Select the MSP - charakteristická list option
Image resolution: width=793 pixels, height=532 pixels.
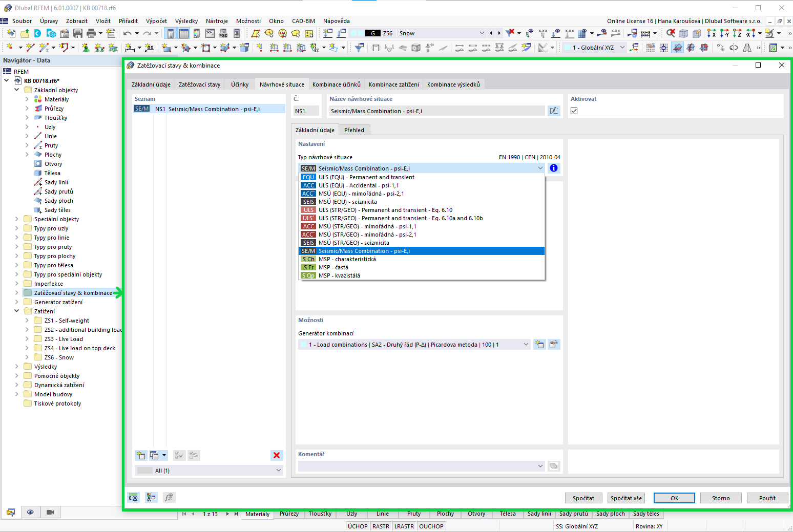coord(422,259)
